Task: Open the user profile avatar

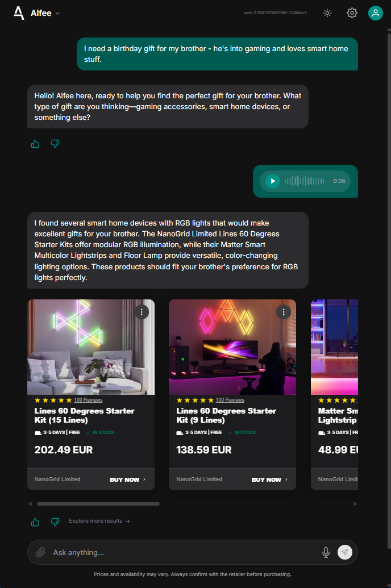Action: 375,13
